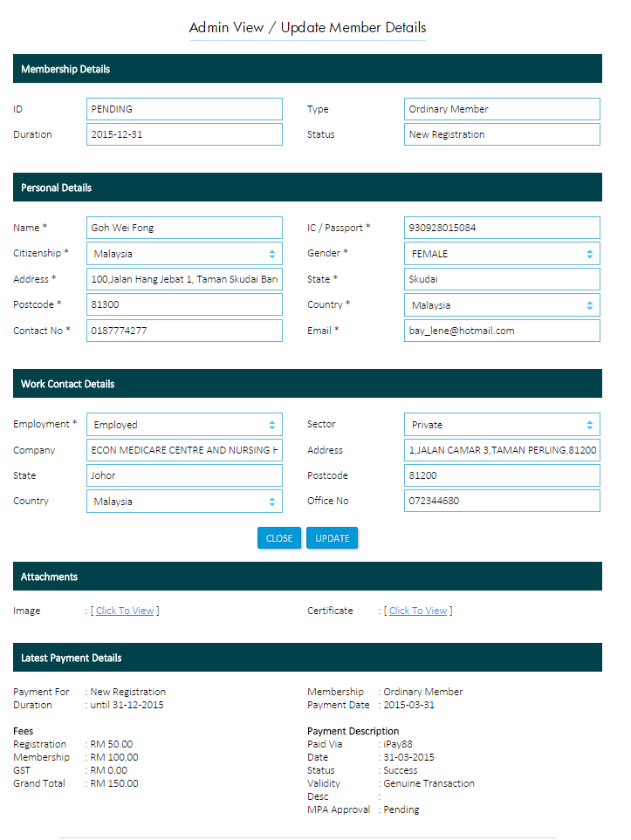
Task: Expand the Sector dropdown showing Private
Action: [502, 425]
